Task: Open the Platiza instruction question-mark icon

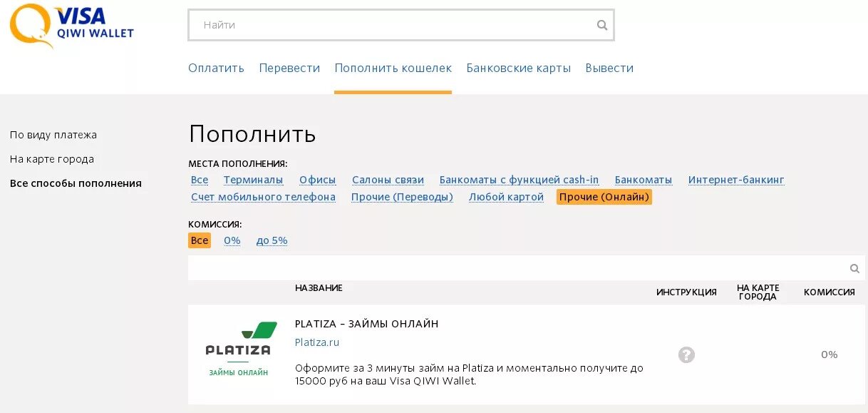Action: (686, 355)
